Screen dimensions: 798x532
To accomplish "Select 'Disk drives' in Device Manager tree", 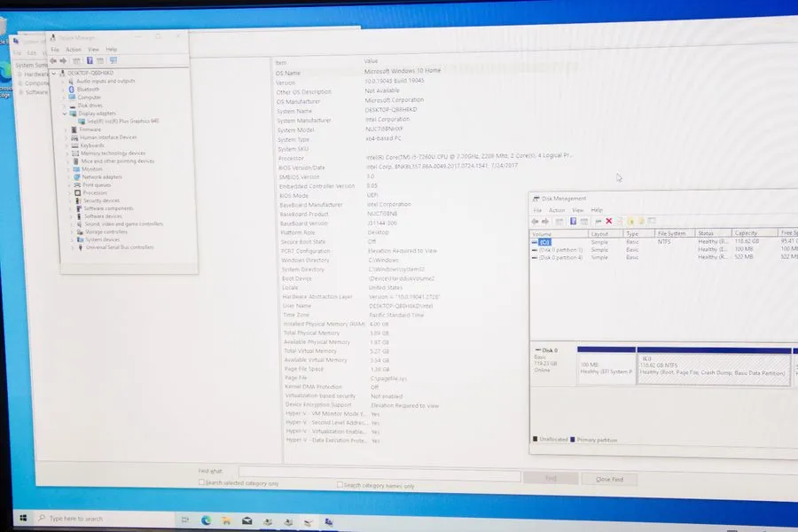I will [x=90, y=106].
